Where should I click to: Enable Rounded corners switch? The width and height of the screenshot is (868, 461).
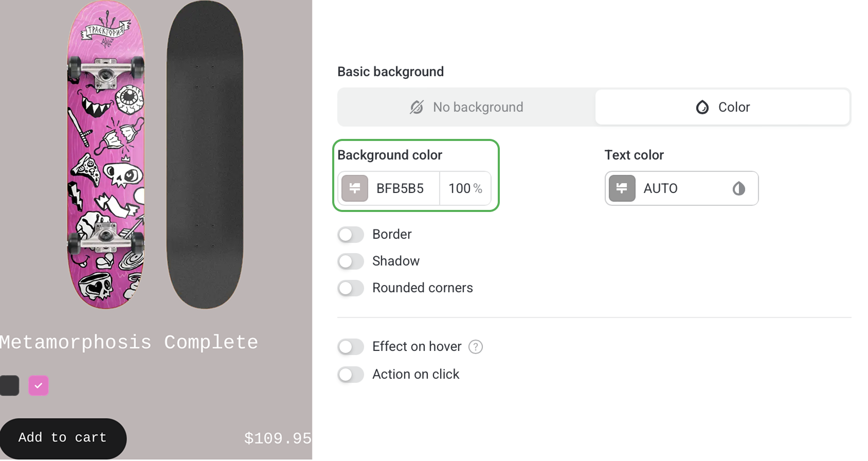pos(351,288)
